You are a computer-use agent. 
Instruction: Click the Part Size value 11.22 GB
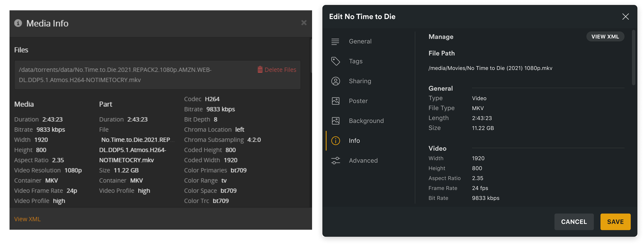(x=126, y=170)
